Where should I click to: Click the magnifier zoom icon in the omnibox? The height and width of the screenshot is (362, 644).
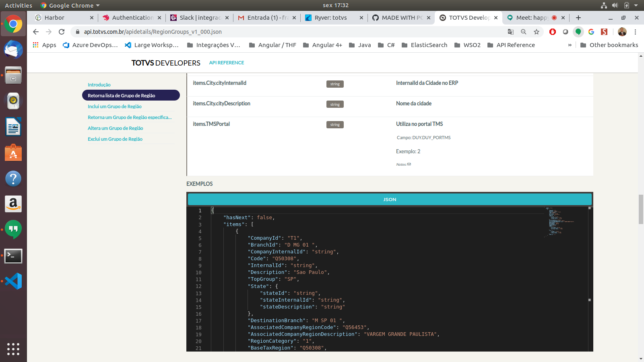(524, 32)
